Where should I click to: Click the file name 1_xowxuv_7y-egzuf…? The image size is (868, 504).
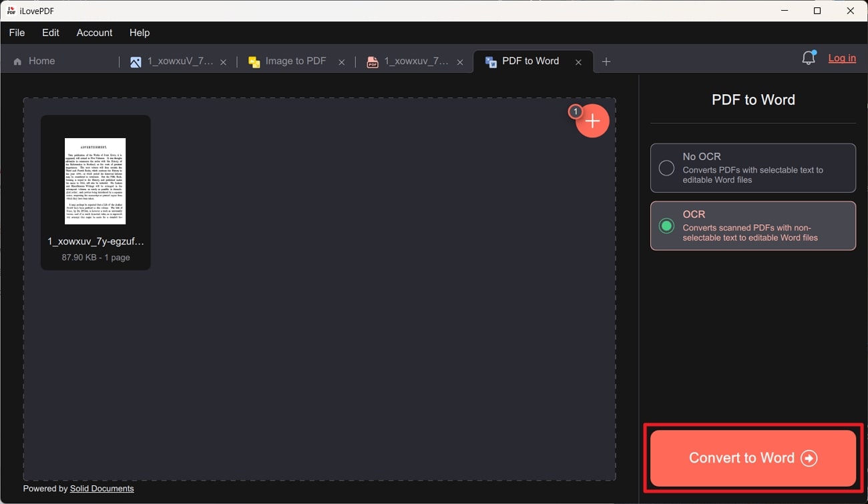[95, 242]
